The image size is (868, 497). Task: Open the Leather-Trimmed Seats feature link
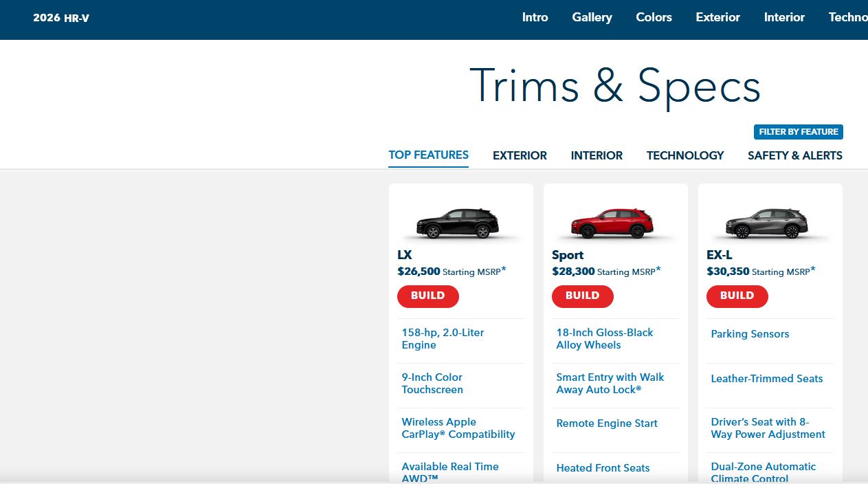coord(766,379)
